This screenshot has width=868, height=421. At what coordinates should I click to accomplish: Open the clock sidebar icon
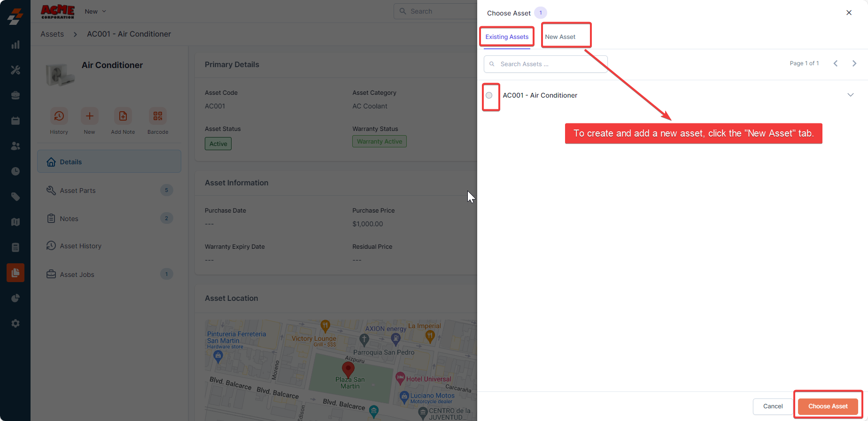(x=15, y=171)
